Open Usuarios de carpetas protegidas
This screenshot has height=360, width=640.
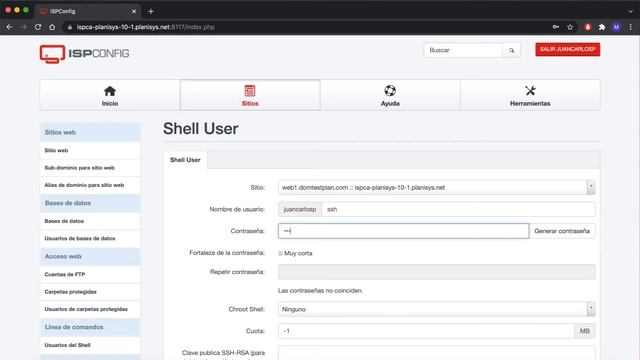coord(90,309)
